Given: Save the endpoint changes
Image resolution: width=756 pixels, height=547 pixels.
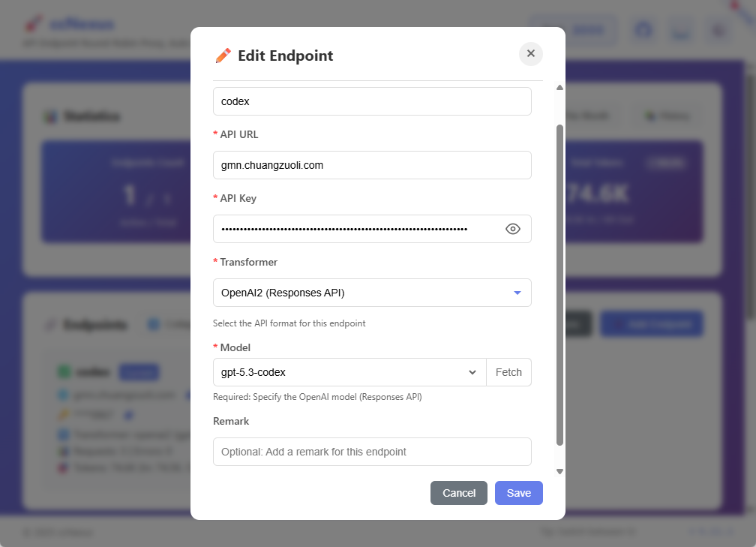Looking at the screenshot, I should [518, 493].
